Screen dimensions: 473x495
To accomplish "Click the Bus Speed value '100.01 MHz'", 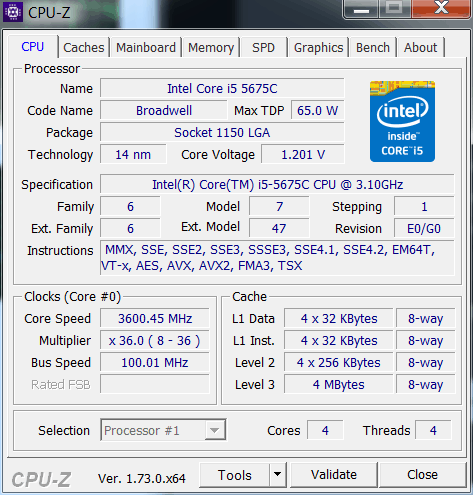I will pyautogui.click(x=155, y=363).
